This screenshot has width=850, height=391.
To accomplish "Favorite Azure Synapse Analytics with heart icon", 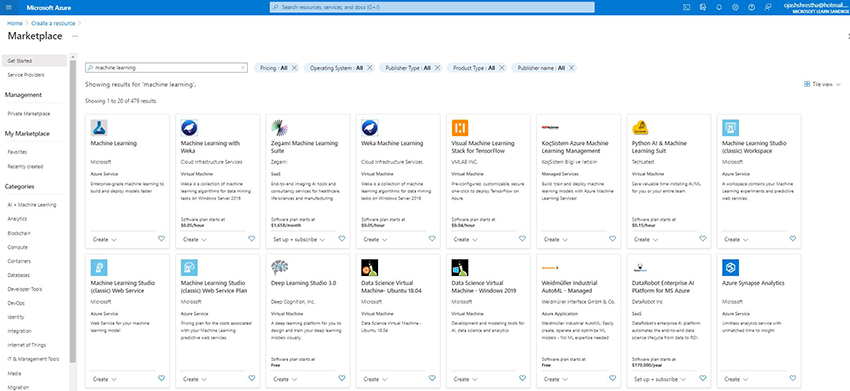I will click(793, 379).
